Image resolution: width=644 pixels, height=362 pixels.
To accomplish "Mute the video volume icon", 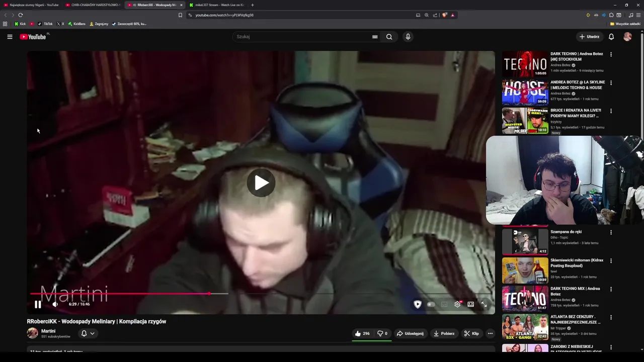I will click(x=55, y=304).
